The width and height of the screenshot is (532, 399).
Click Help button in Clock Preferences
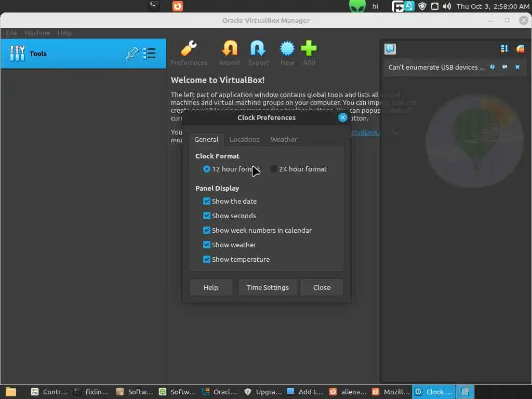pos(211,287)
